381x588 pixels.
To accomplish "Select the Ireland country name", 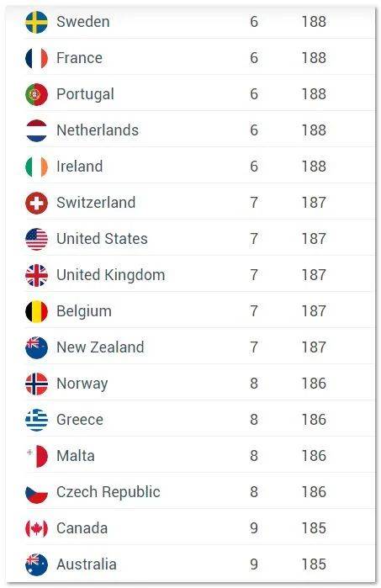I will [80, 167].
